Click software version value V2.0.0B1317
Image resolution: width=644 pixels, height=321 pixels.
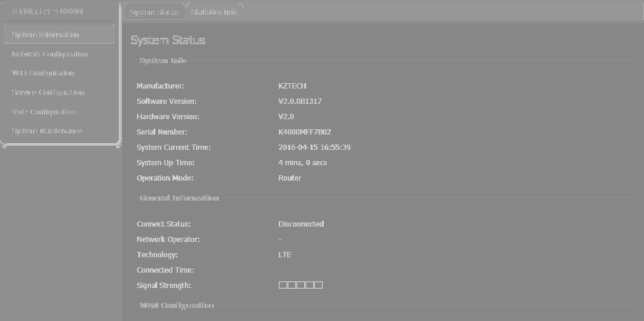tap(300, 101)
